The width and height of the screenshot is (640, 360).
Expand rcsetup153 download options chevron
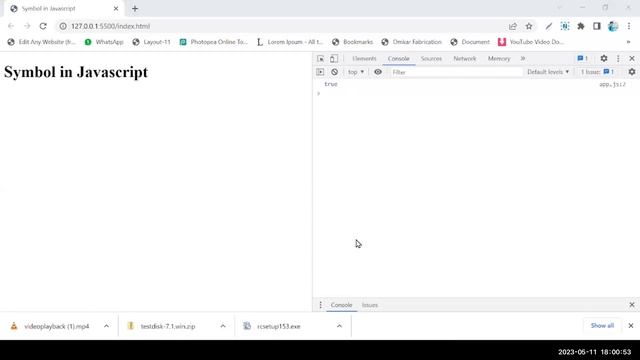click(339, 326)
